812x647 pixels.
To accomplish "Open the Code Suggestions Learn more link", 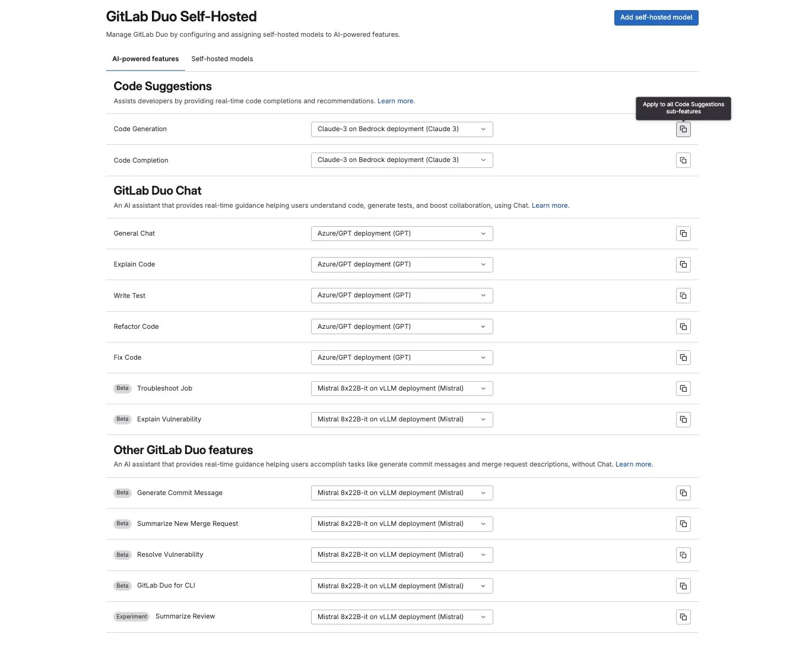I will (395, 101).
